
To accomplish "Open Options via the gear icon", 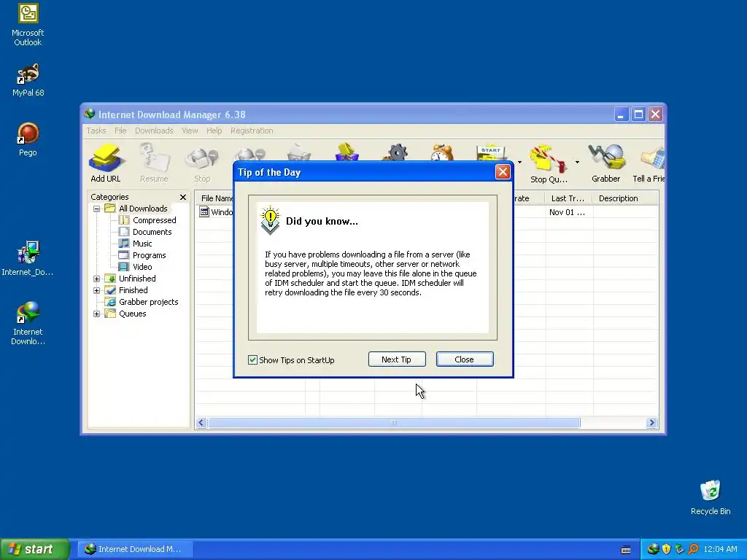I will click(396, 152).
